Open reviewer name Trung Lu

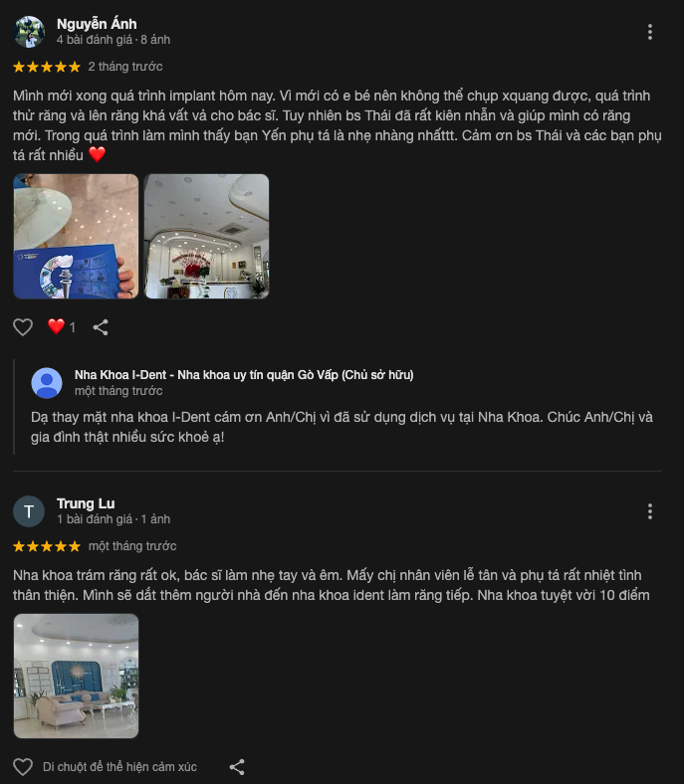(86, 503)
